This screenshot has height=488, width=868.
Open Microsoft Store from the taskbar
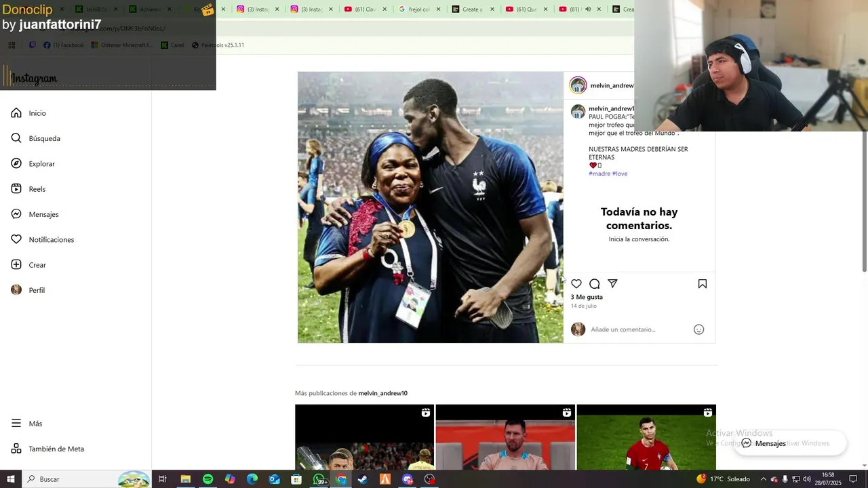[x=296, y=479]
